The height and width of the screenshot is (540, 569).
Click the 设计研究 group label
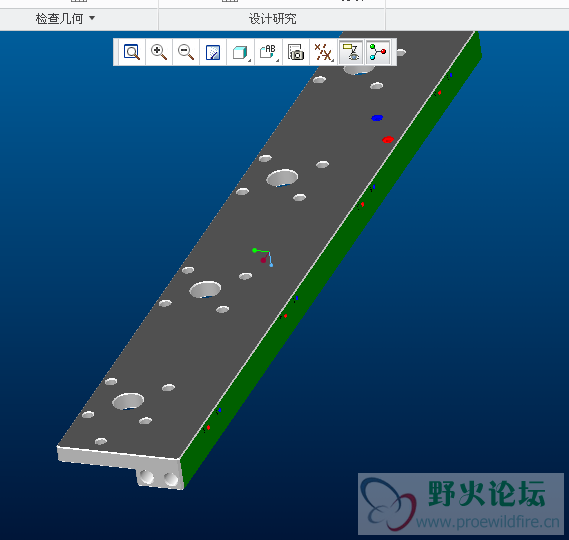coord(272,19)
